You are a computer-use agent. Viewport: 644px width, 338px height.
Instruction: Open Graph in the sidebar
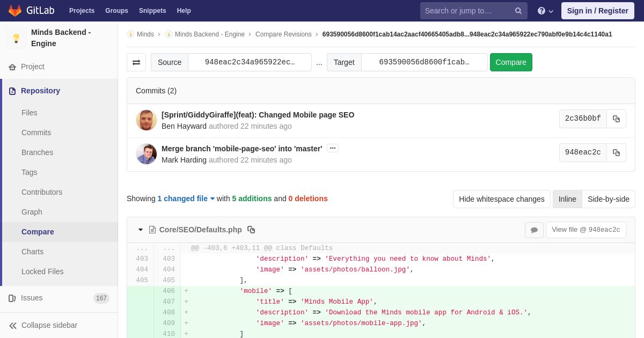(x=32, y=212)
